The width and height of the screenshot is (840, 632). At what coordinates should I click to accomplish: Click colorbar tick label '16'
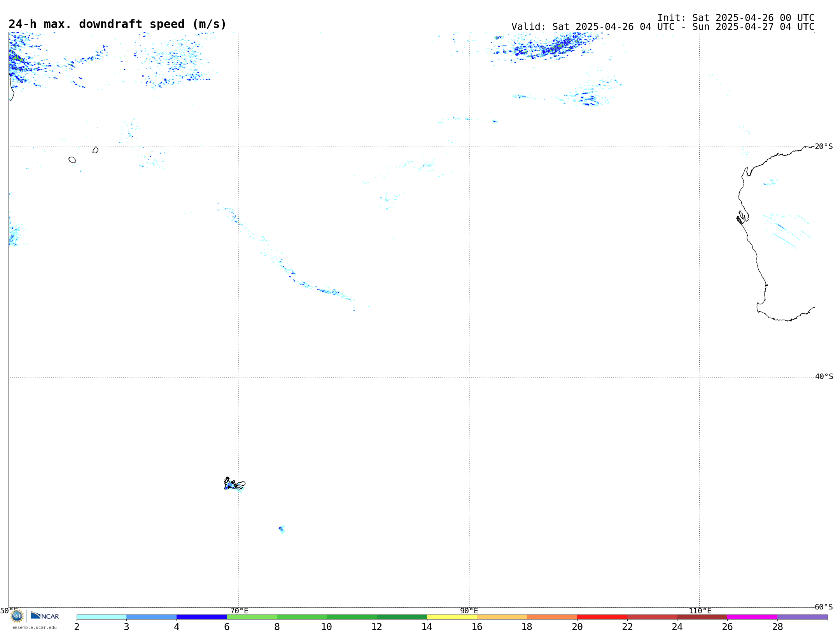coord(477,627)
